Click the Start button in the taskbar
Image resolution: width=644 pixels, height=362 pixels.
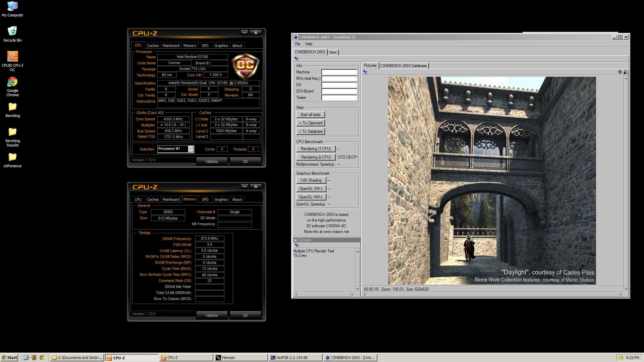point(9,358)
